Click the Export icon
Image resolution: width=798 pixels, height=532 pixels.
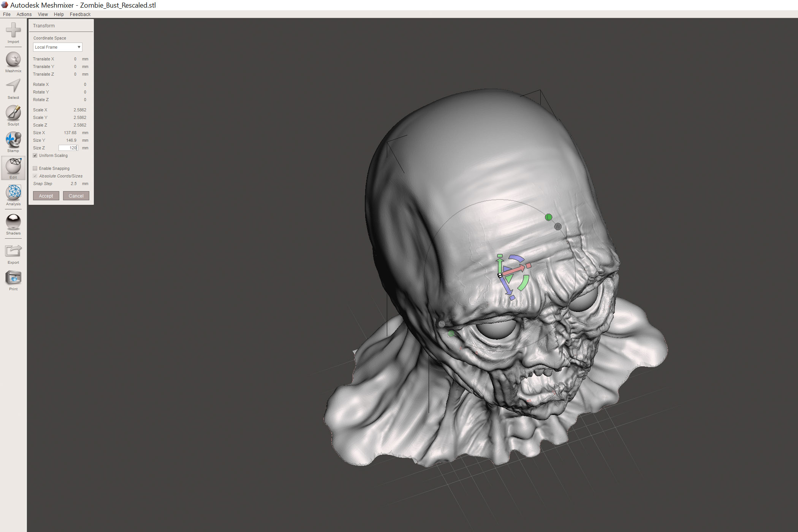[x=13, y=251]
